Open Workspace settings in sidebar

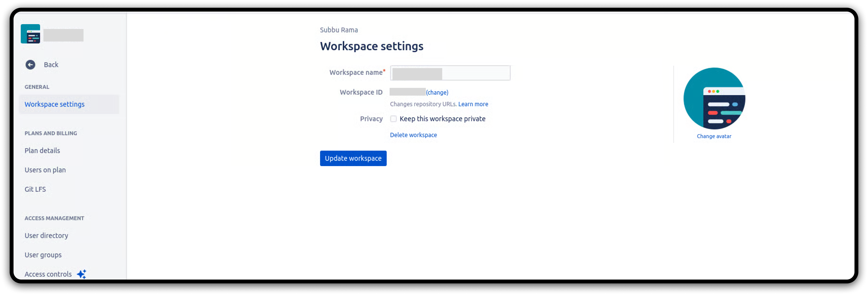pyautogui.click(x=55, y=104)
